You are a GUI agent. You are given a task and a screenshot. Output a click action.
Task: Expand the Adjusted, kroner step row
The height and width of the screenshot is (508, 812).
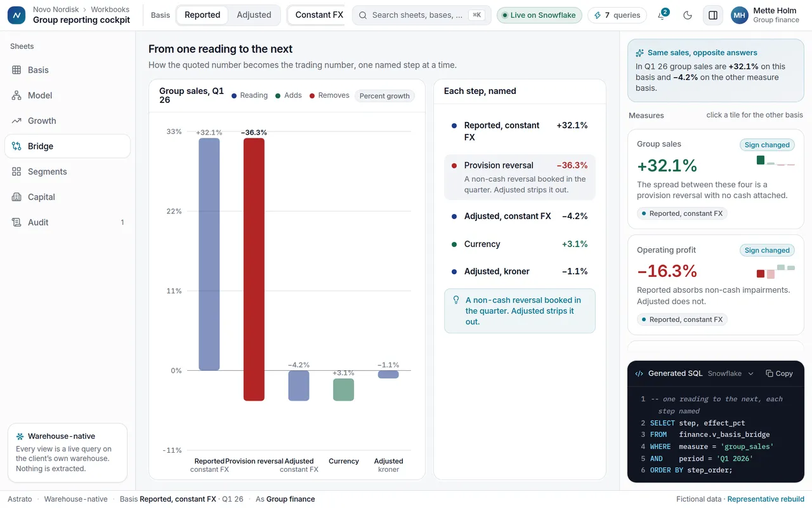(520, 271)
